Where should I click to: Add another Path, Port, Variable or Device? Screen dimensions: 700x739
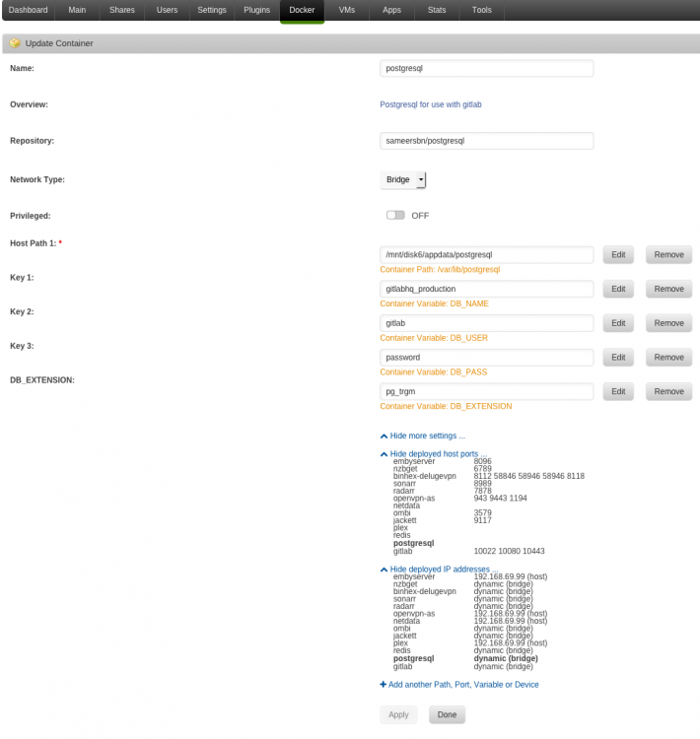[x=459, y=685]
